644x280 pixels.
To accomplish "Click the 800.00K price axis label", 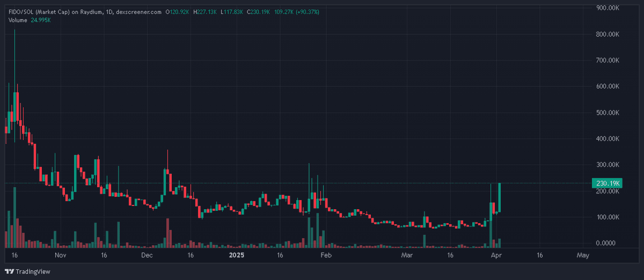I will click(609, 34).
